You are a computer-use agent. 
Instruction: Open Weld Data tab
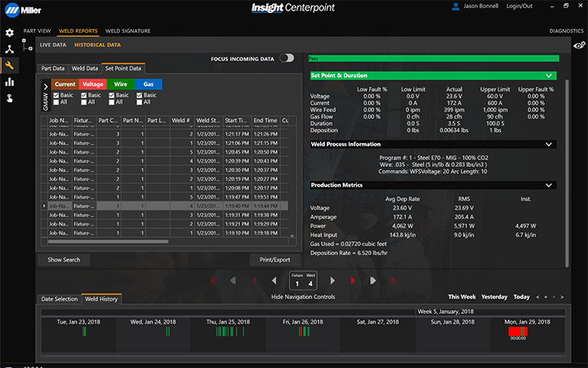pyautogui.click(x=85, y=69)
